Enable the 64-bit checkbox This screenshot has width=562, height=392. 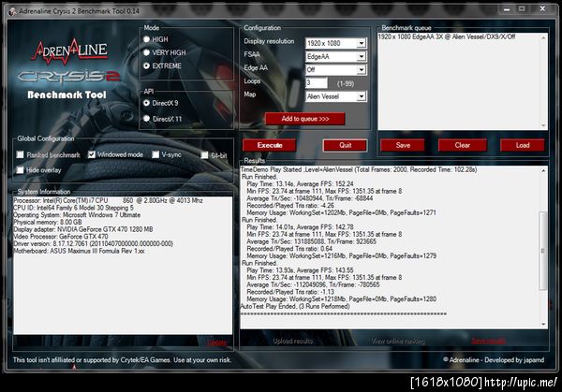pos(204,155)
